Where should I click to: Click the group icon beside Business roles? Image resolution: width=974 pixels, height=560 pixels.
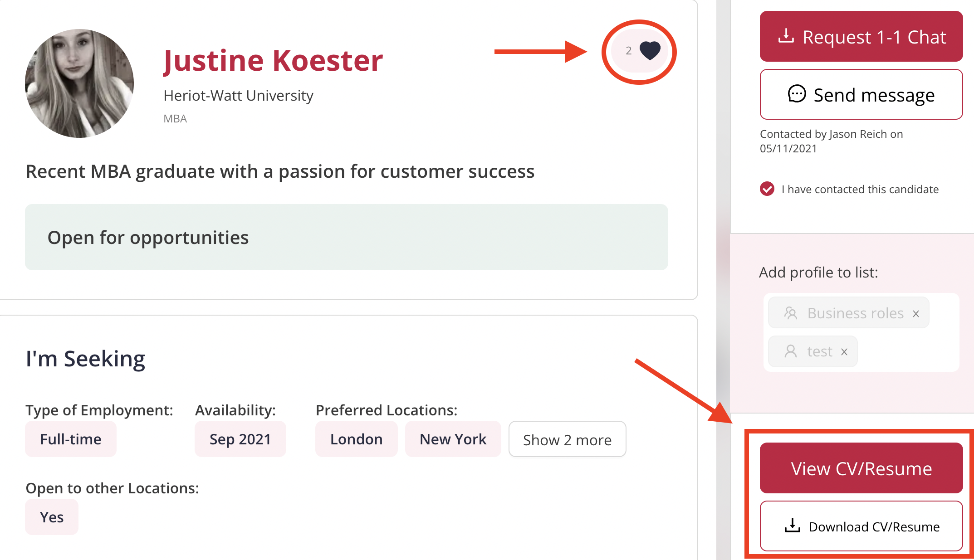click(791, 313)
